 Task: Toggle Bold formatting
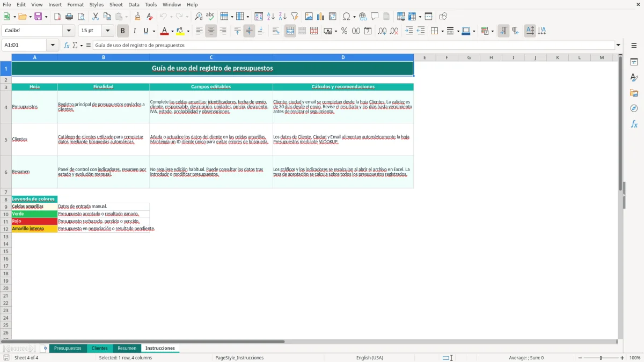(x=123, y=31)
